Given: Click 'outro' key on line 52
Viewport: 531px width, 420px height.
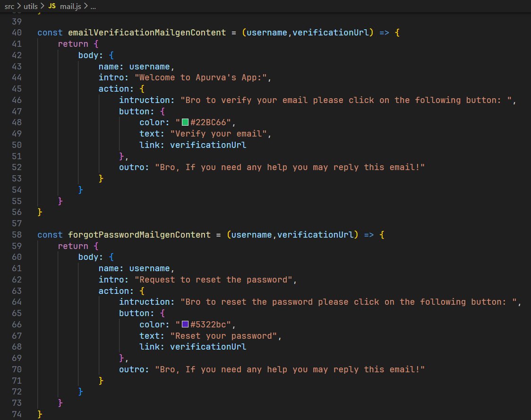Looking at the screenshot, I should point(131,167).
